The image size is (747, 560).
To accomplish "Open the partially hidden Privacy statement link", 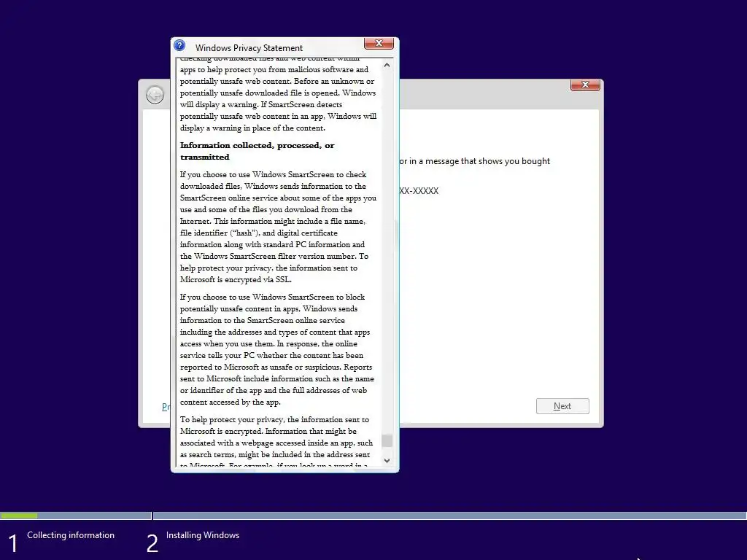I will (166, 406).
